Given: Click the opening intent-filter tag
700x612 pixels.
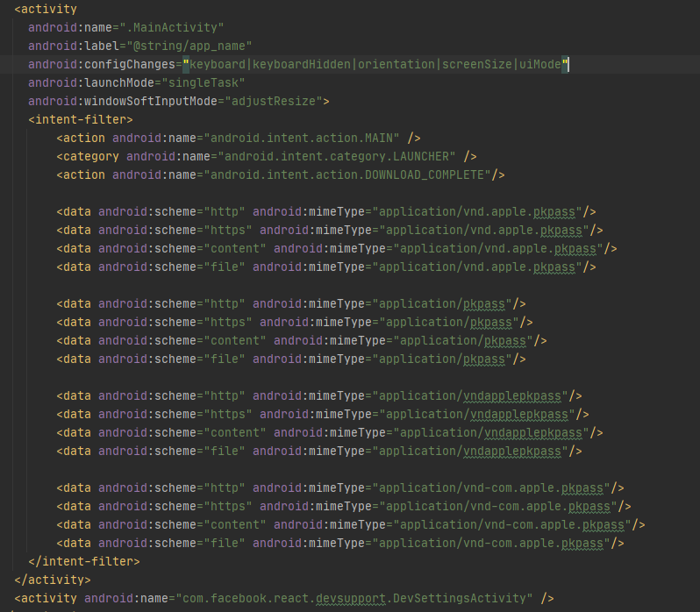Looking at the screenshot, I should click(x=81, y=119).
